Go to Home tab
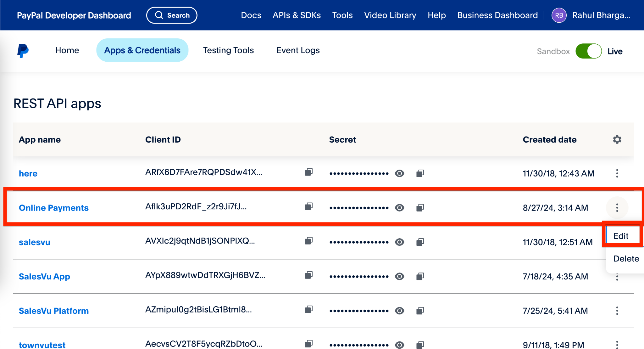 pyautogui.click(x=67, y=50)
